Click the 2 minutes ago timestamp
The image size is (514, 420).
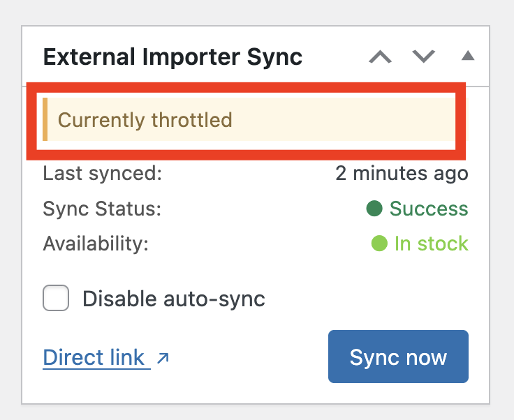coord(402,173)
